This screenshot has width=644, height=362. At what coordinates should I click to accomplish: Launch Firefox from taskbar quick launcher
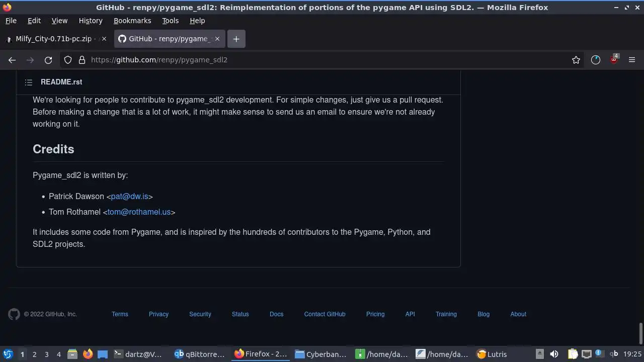pos(88,354)
